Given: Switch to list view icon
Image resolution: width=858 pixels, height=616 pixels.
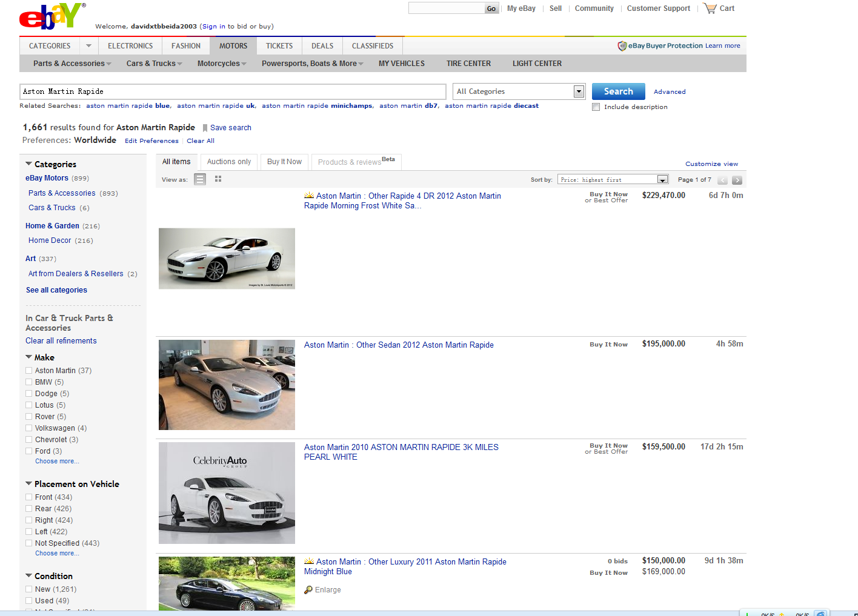Looking at the screenshot, I should point(200,179).
